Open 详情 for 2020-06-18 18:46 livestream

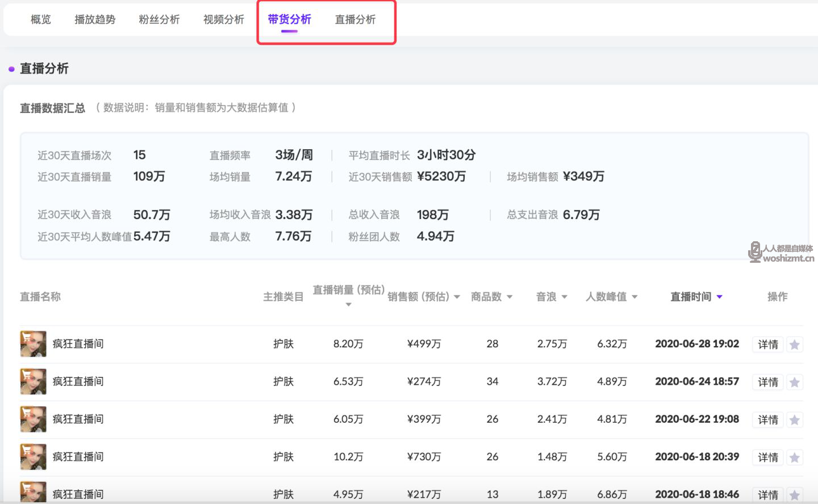768,494
